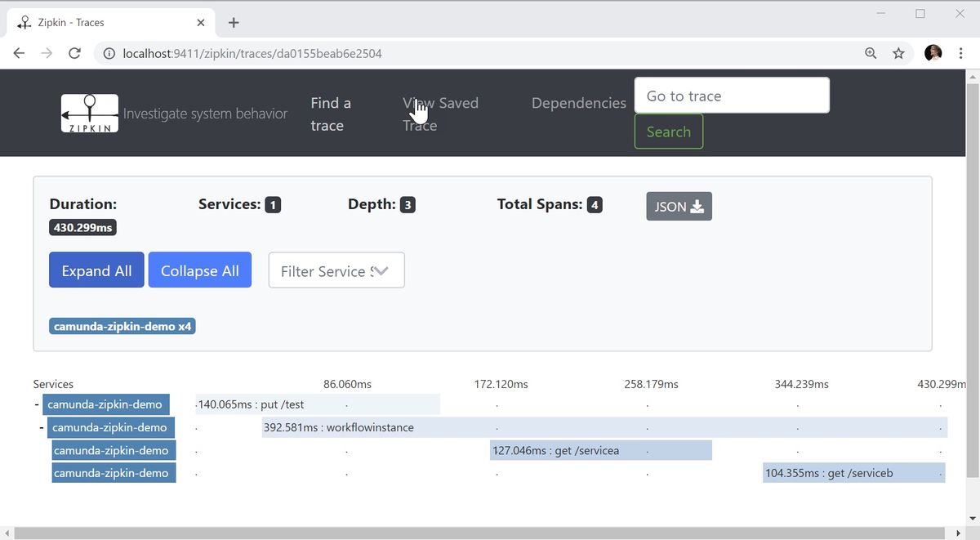Click the 86.060ms timeline label
Image resolution: width=980 pixels, height=540 pixels.
[x=347, y=384]
